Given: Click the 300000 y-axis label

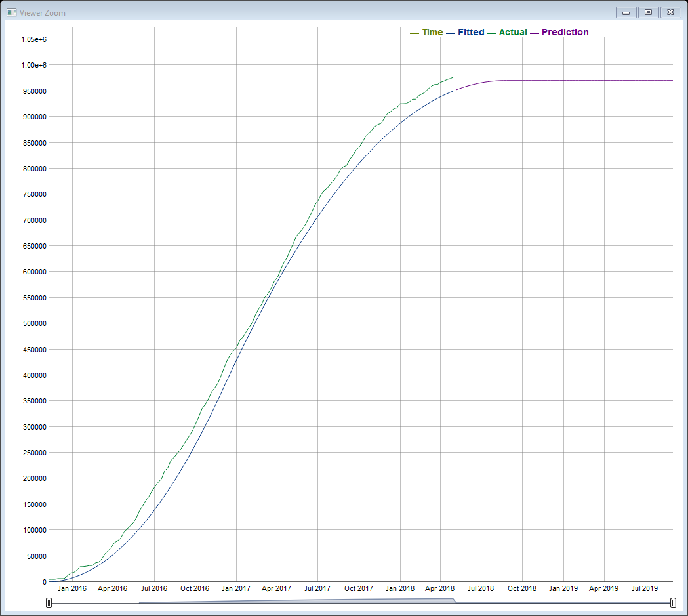Looking at the screenshot, I should [35, 427].
